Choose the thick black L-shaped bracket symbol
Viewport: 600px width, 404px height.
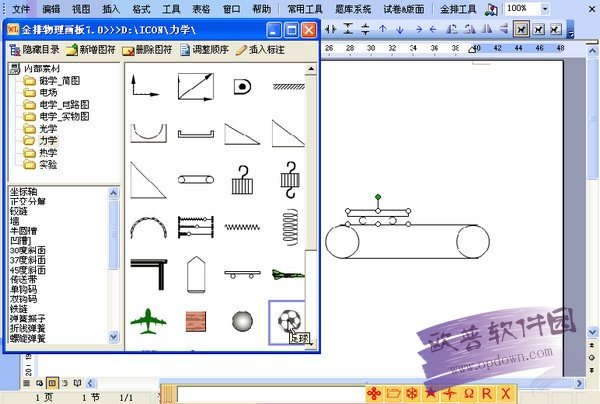(x=148, y=274)
